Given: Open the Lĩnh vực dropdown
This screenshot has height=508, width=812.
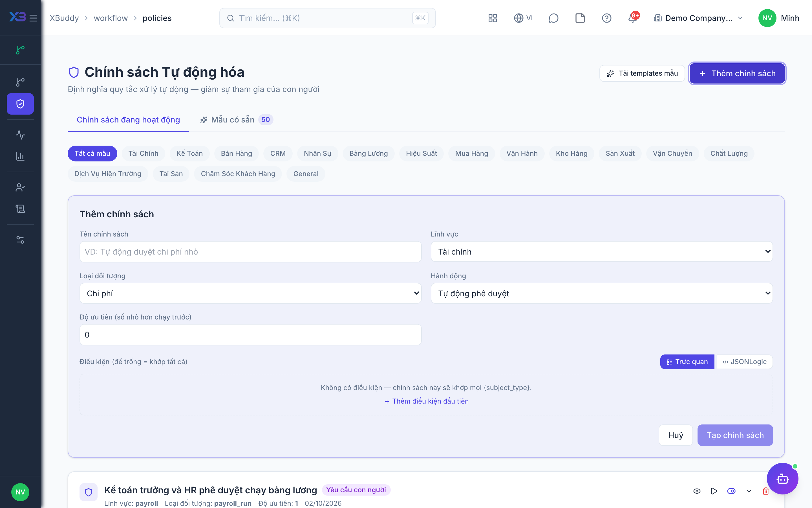Looking at the screenshot, I should (x=602, y=252).
